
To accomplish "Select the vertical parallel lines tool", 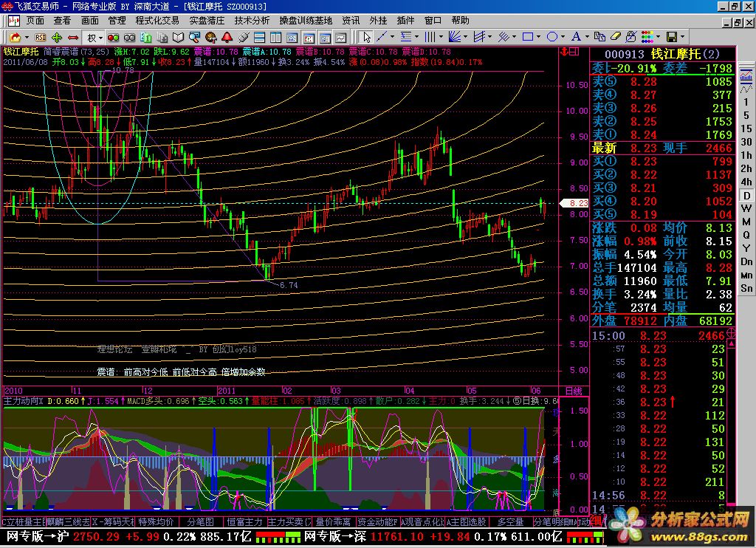I will tap(429, 37).
